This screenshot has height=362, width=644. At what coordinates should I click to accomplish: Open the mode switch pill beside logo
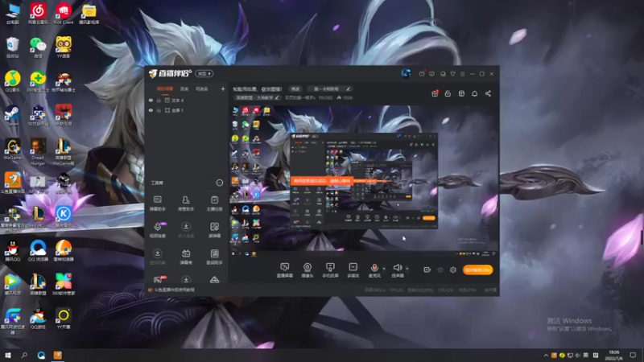pyautogui.click(x=204, y=73)
